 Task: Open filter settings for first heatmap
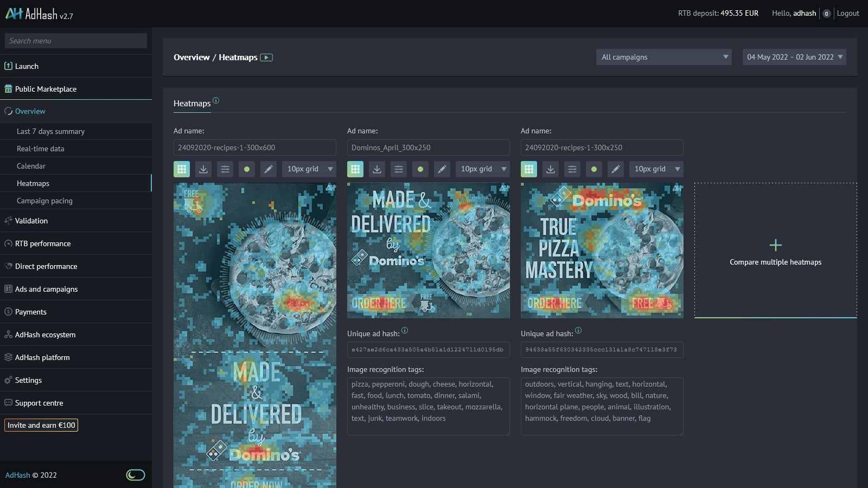[x=225, y=169]
